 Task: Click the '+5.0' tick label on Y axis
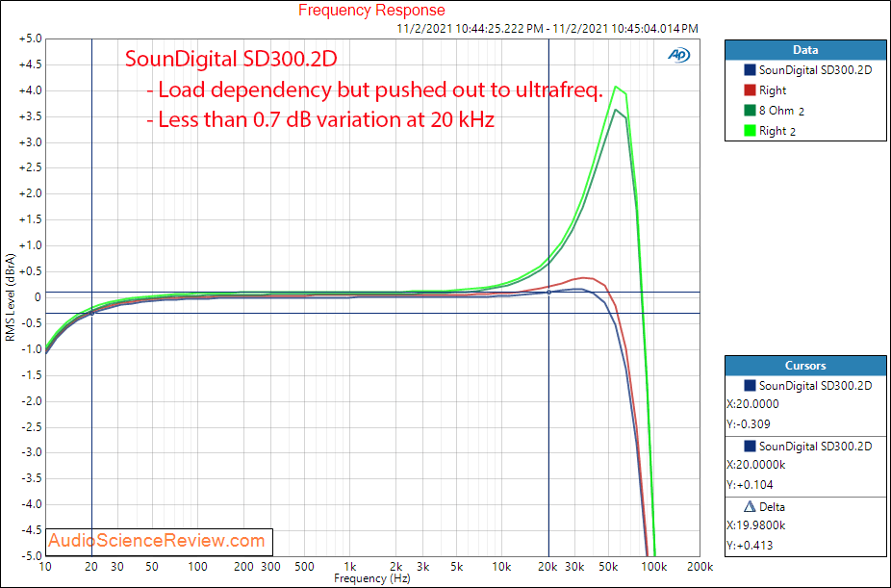(x=30, y=39)
